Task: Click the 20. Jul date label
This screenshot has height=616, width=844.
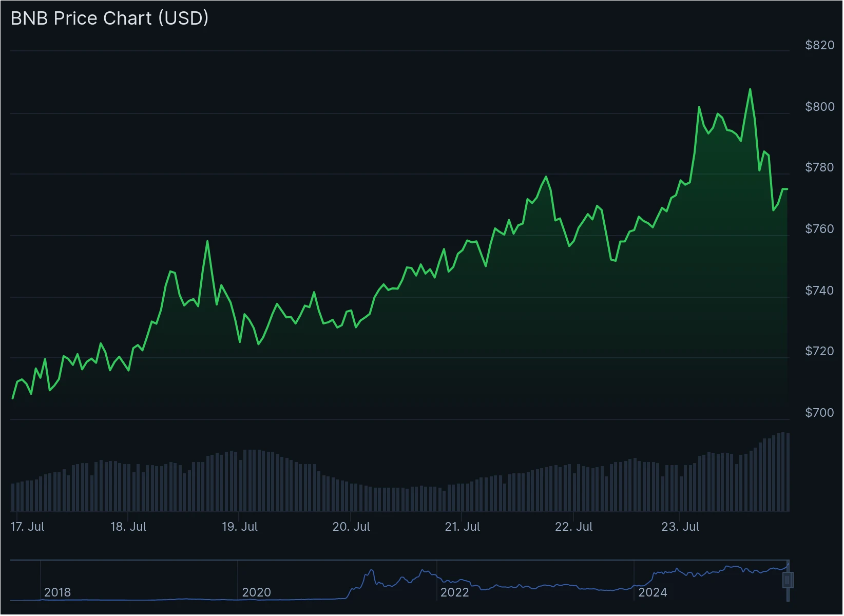Action: 351,527
